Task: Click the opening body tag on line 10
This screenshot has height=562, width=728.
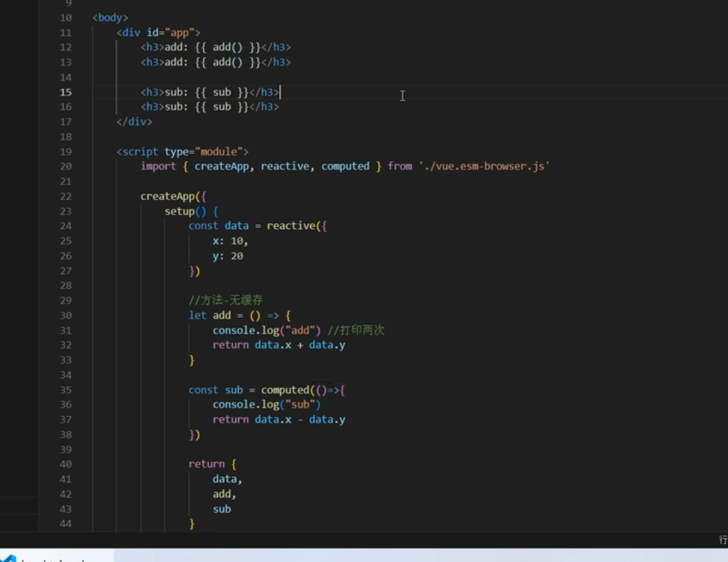Action: (110, 18)
